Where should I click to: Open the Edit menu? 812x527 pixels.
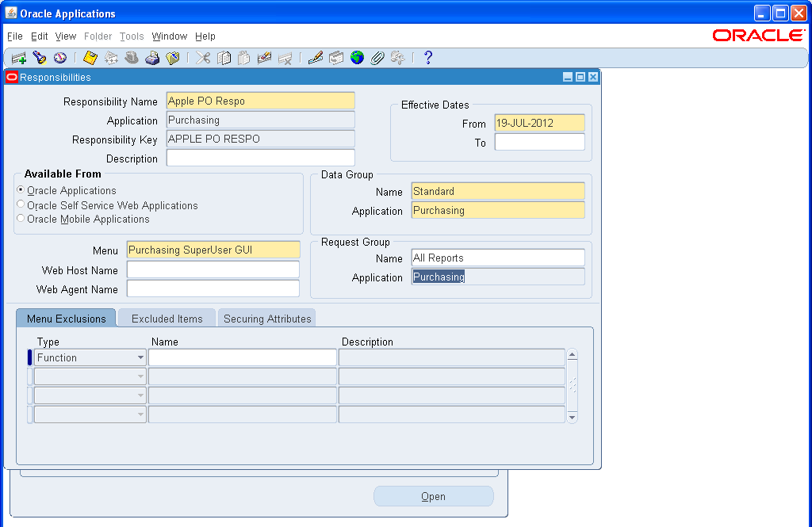[x=40, y=36]
